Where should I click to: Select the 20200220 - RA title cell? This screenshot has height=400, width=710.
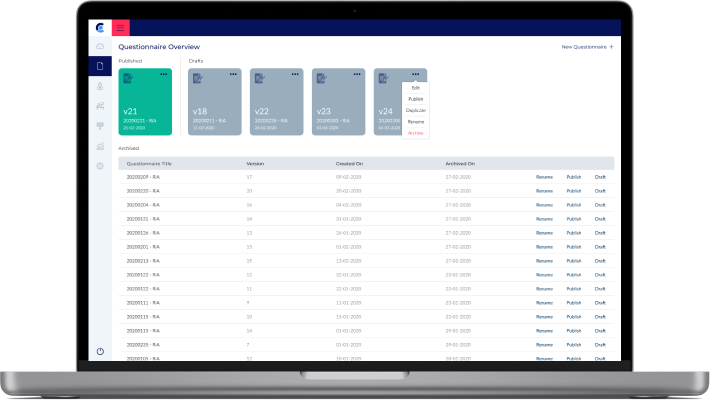click(143, 191)
